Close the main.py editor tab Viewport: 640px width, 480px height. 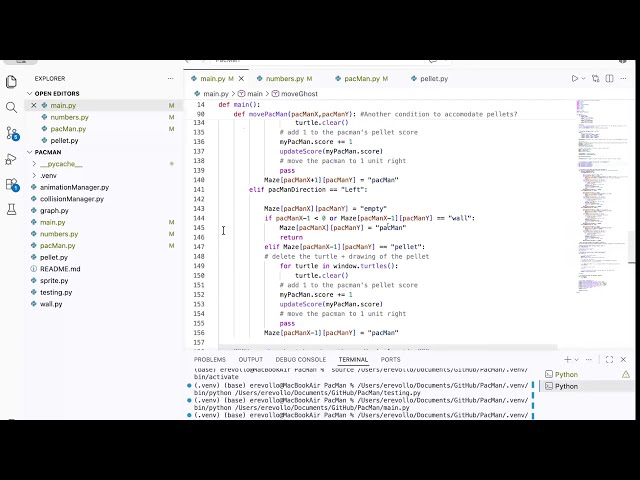[x=241, y=78]
